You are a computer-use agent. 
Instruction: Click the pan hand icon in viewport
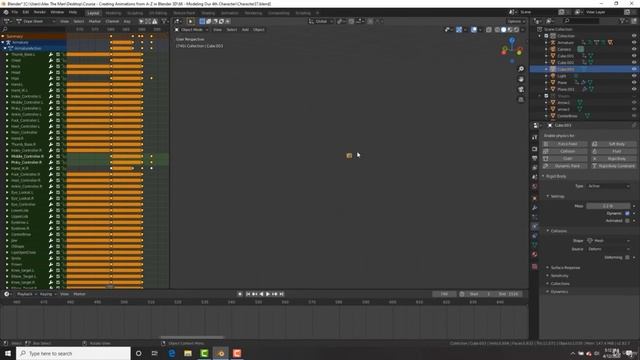[521, 79]
